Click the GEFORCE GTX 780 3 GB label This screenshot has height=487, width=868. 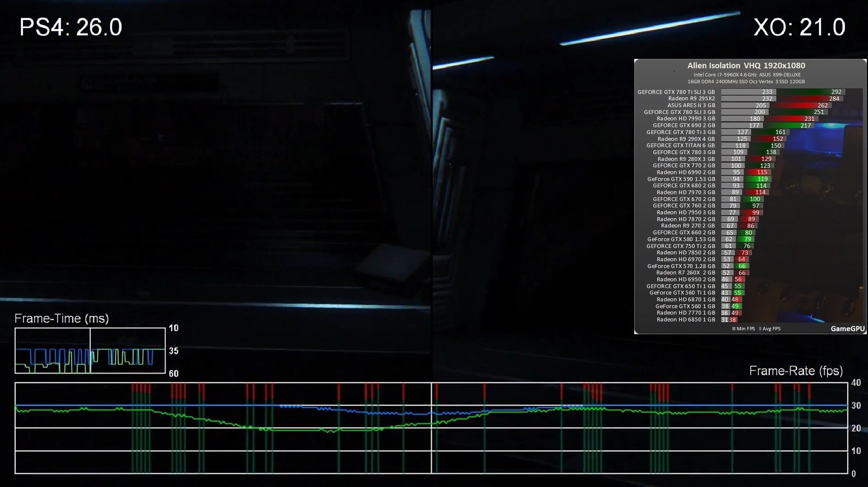(x=684, y=152)
